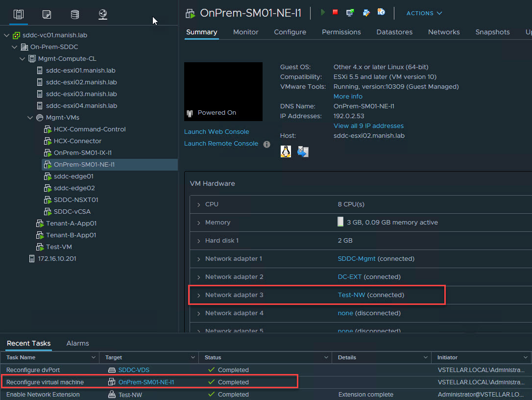
Task: Open the Storage inventory view icon
Action: point(75,14)
